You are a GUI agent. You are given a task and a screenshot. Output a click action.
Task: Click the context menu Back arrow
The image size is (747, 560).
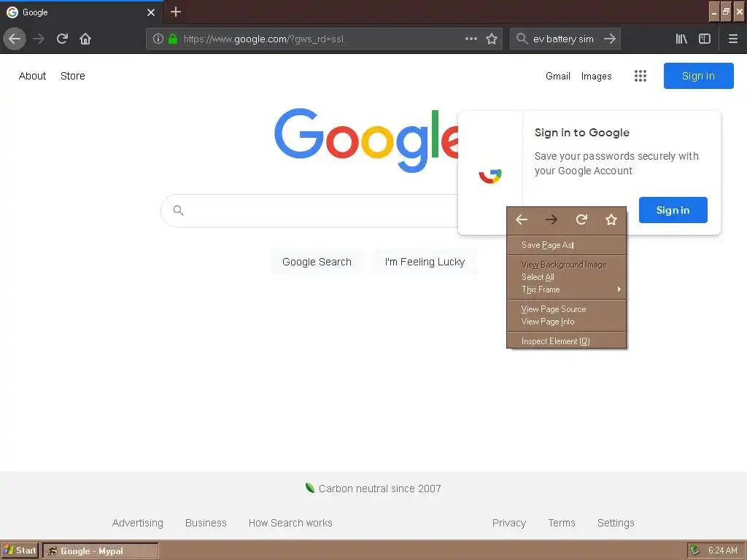(x=522, y=219)
